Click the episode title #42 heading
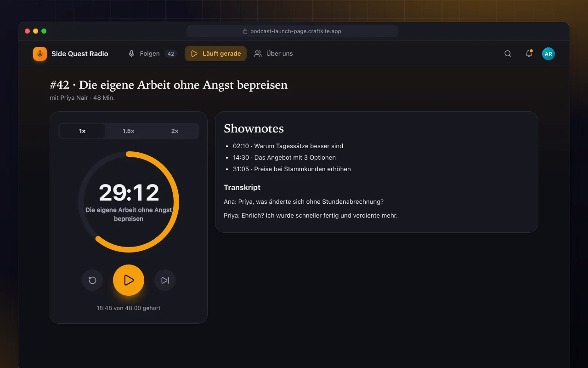The image size is (588, 368). pos(169,85)
